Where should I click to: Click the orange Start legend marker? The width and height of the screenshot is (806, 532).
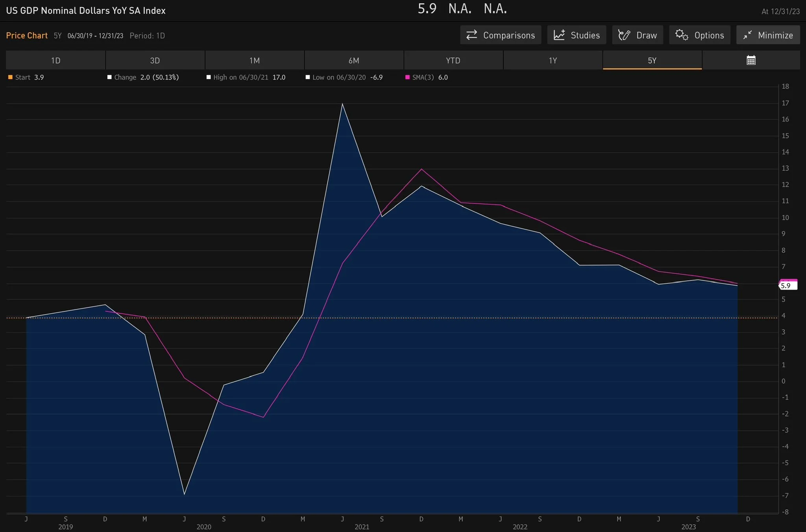pyautogui.click(x=10, y=78)
